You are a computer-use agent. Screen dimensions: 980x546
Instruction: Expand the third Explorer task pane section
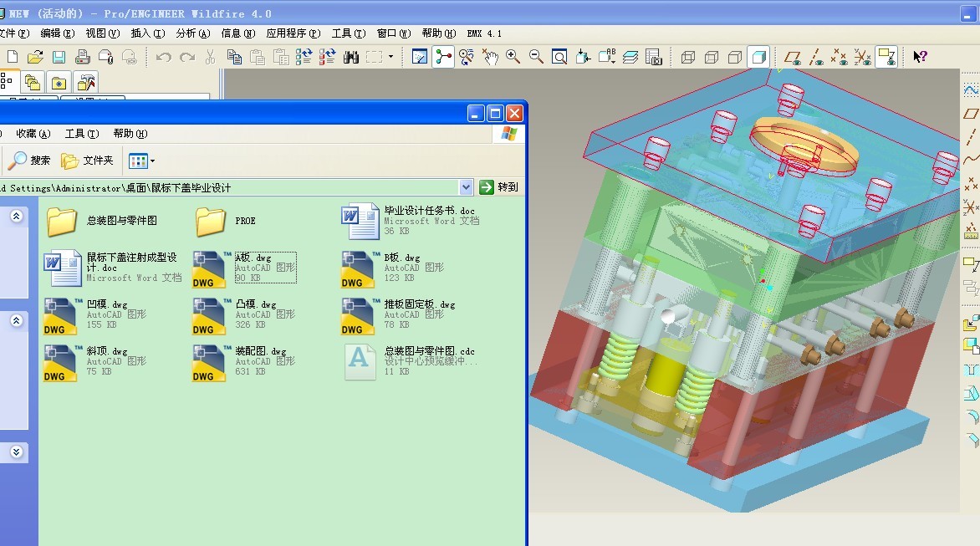16,452
